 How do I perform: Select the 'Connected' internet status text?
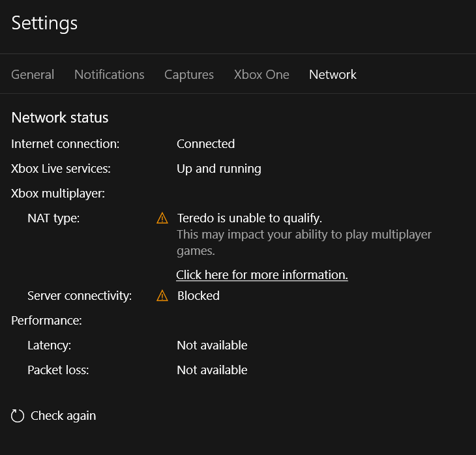tap(206, 144)
